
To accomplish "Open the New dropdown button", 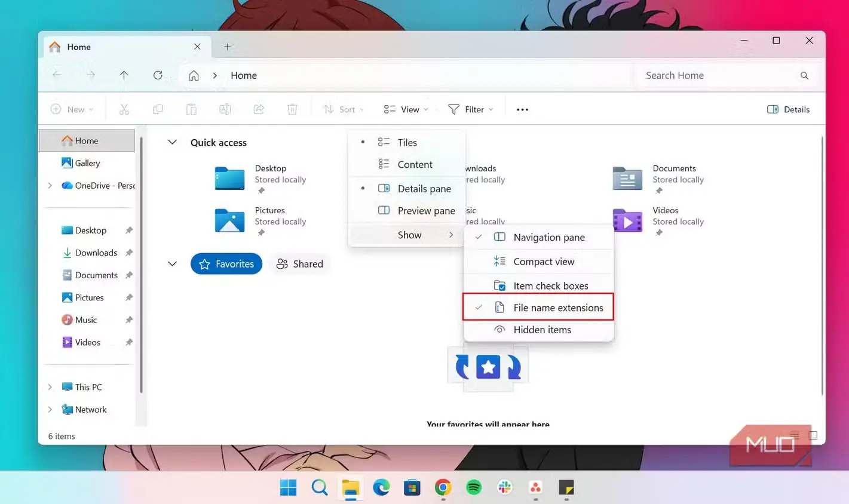I will (x=72, y=109).
